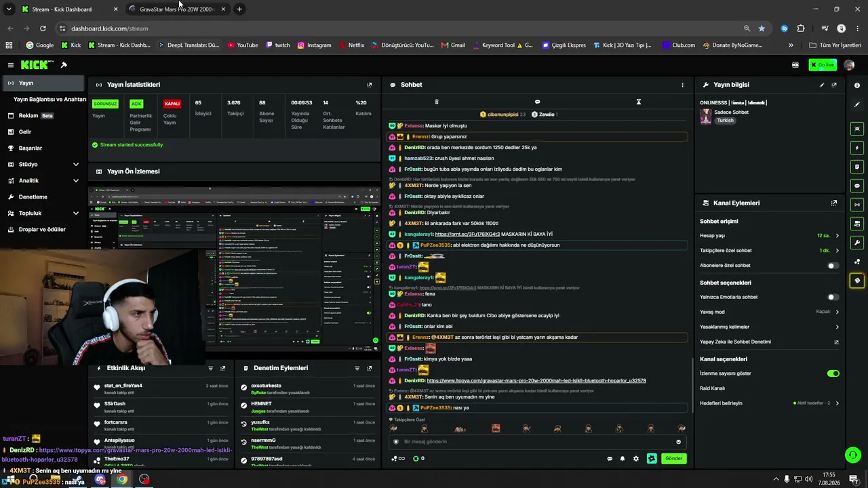Toggle Yalnızca Emotlarla sohbet switch
Viewport: 868px width, 488px height.
(833, 297)
